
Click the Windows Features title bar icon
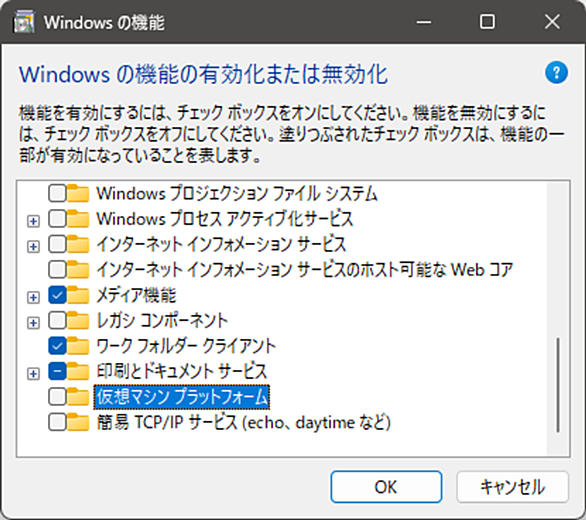[24, 22]
